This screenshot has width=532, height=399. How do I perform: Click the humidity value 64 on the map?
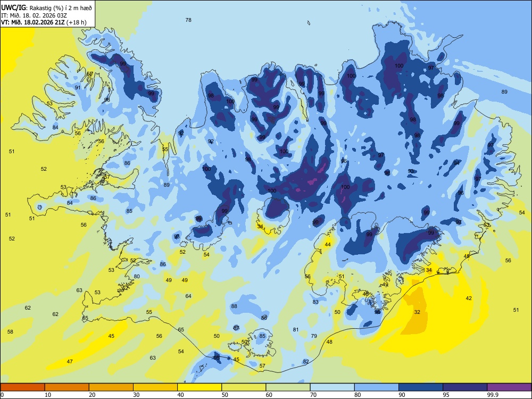[x=188, y=296]
